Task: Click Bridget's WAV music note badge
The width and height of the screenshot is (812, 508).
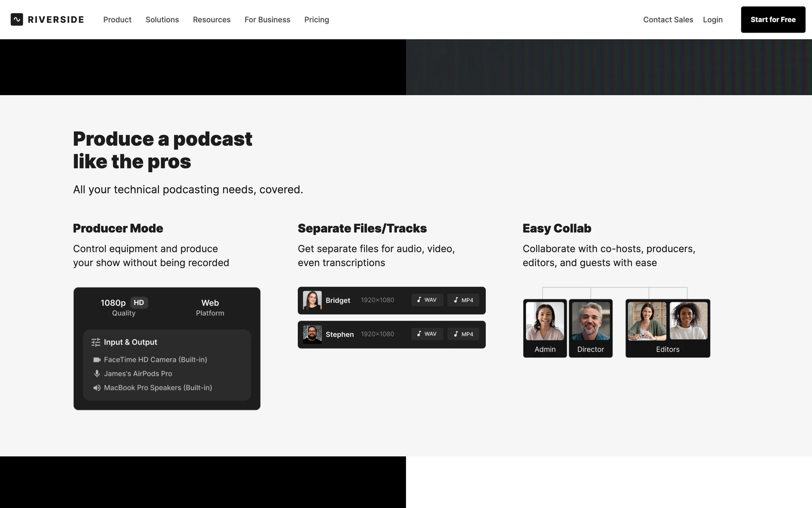Action: click(x=427, y=300)
